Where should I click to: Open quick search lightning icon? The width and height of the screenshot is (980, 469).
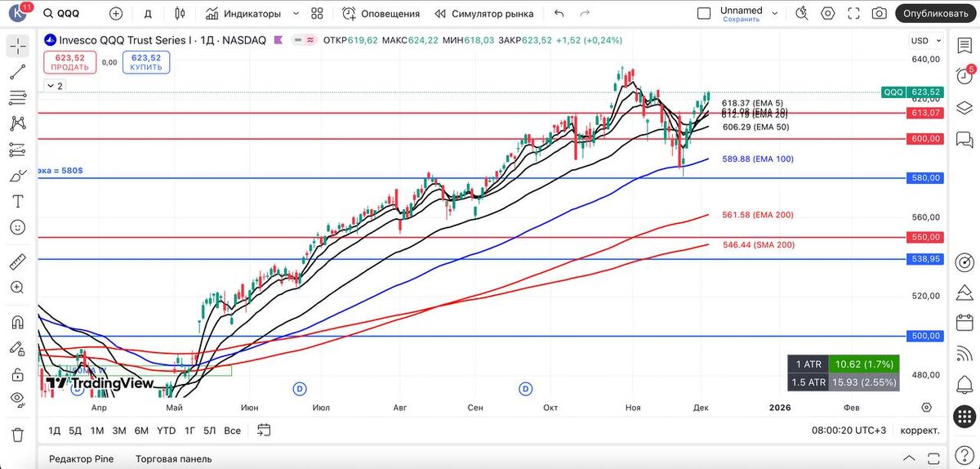point(803,14)
